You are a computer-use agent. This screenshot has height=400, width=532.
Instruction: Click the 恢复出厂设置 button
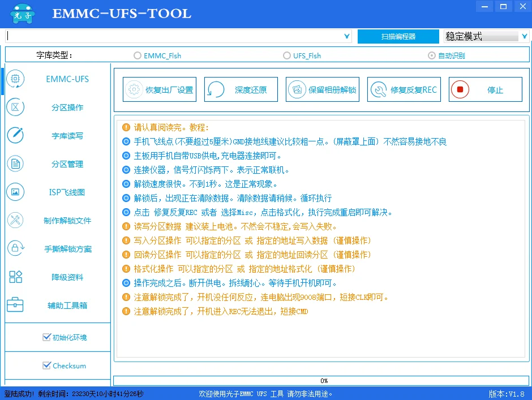(160, 89)
